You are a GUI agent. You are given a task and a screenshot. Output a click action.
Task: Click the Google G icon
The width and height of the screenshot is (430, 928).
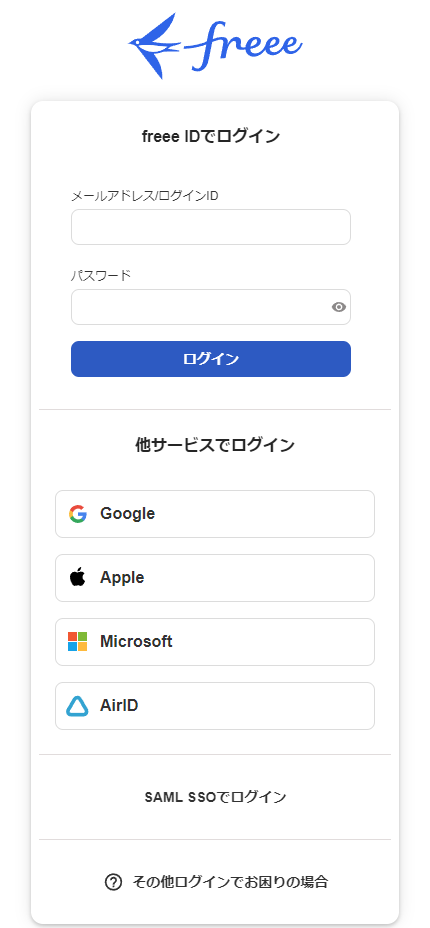(77, 514)
